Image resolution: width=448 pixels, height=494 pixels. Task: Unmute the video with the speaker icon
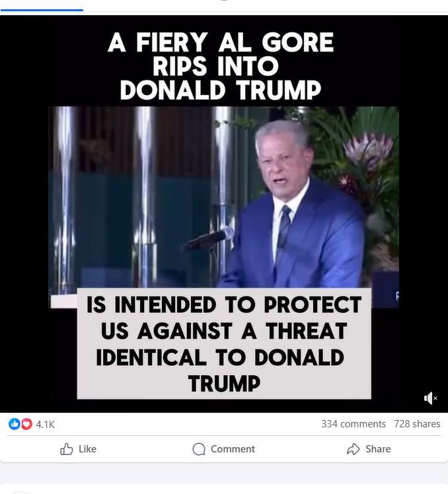pos(430,398)
